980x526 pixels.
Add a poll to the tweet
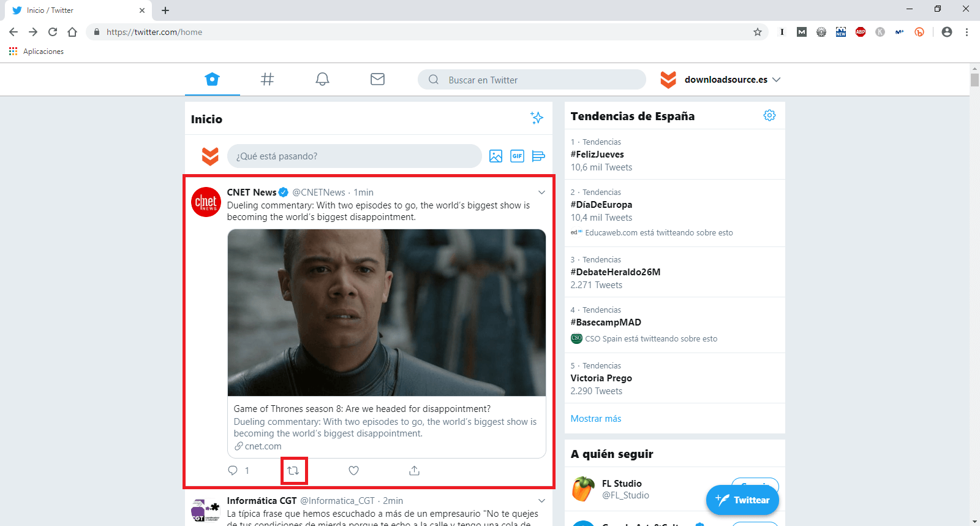coord(538,156)
